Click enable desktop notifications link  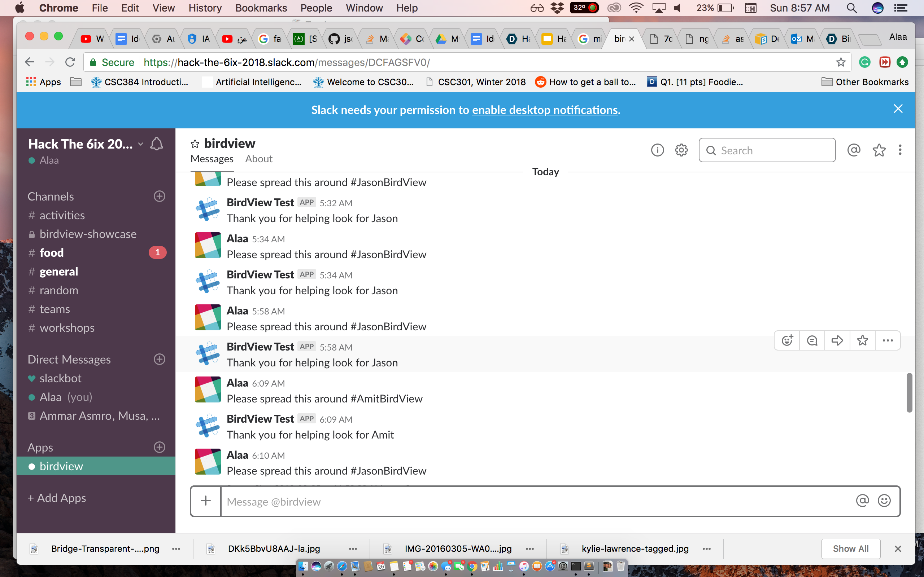click(x=544, y=110)
